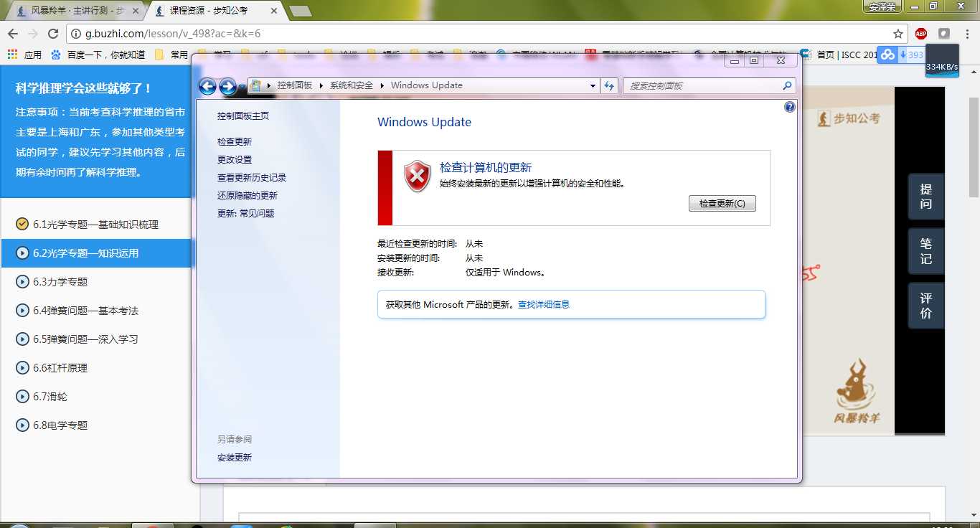Close the 风暴羚羊·主讲行测 tab
Screen dimensions: 980x528
pos(136,11)
